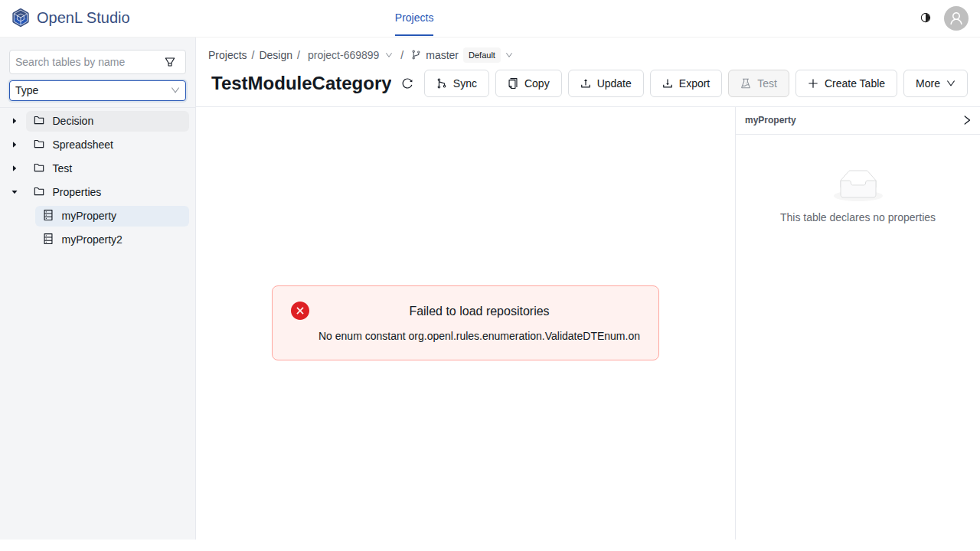Toggle the dark/light theme contrast icon

pos(926,18)
